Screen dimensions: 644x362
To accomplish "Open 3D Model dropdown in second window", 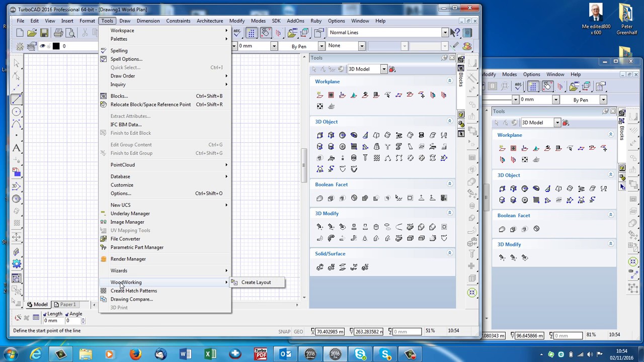I will coord(557,123).
